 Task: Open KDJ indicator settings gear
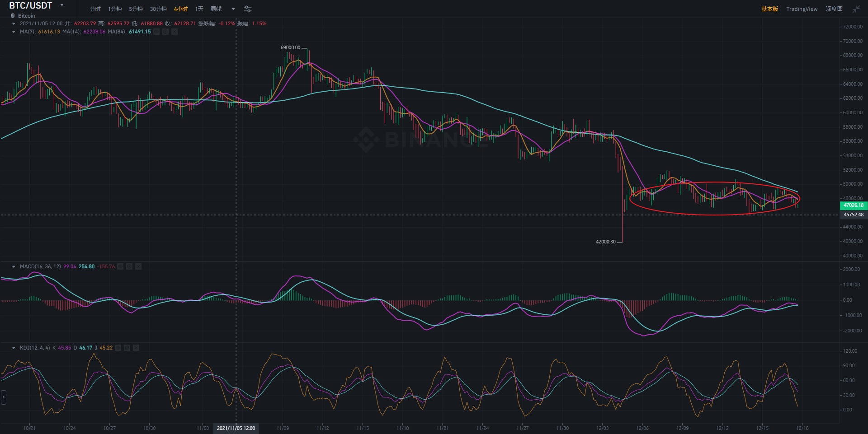(x=127, y=348)
